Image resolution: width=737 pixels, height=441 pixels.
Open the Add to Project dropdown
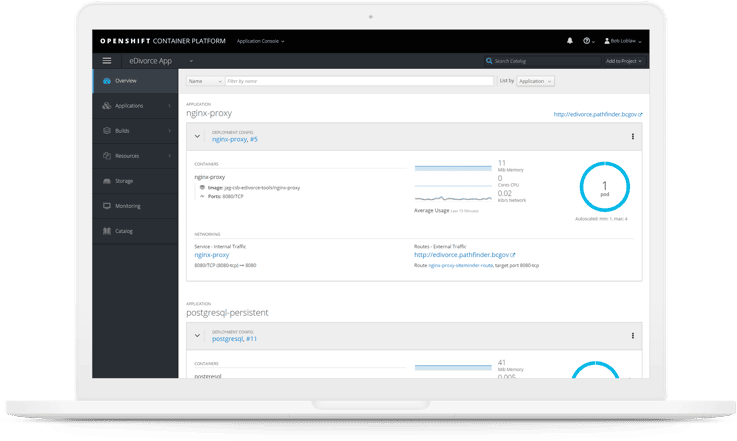pyautogui.click(x=624, y=61)
